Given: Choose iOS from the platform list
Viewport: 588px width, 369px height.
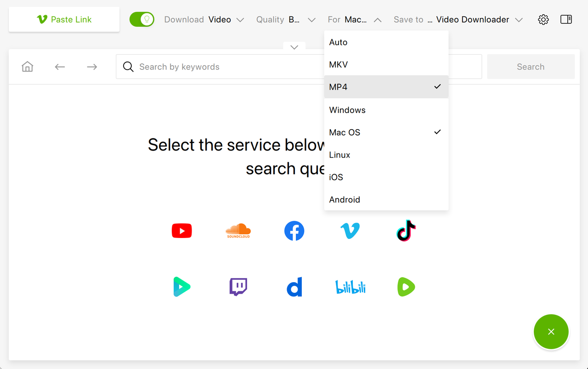Looking at the screenshot, I should tap(386, 177).
